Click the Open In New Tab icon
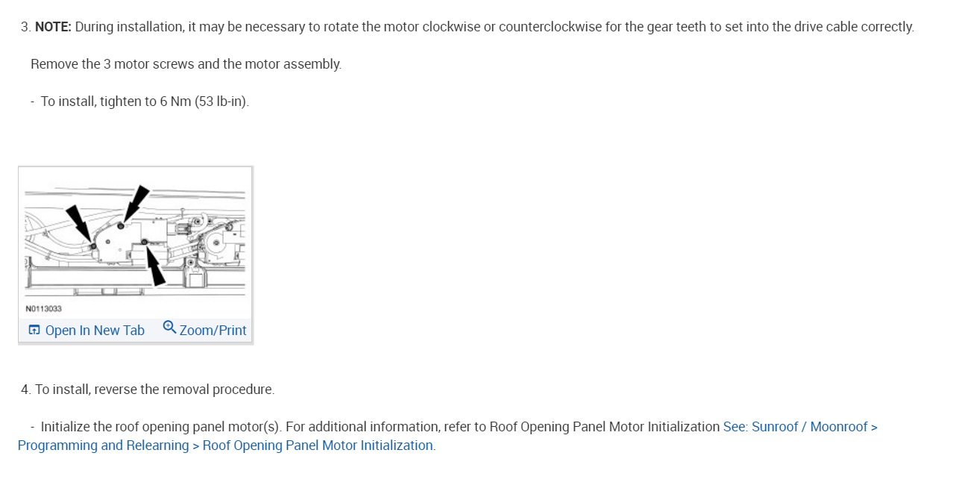The height and width of the screenshot is (494, 980). coord(34,330)
